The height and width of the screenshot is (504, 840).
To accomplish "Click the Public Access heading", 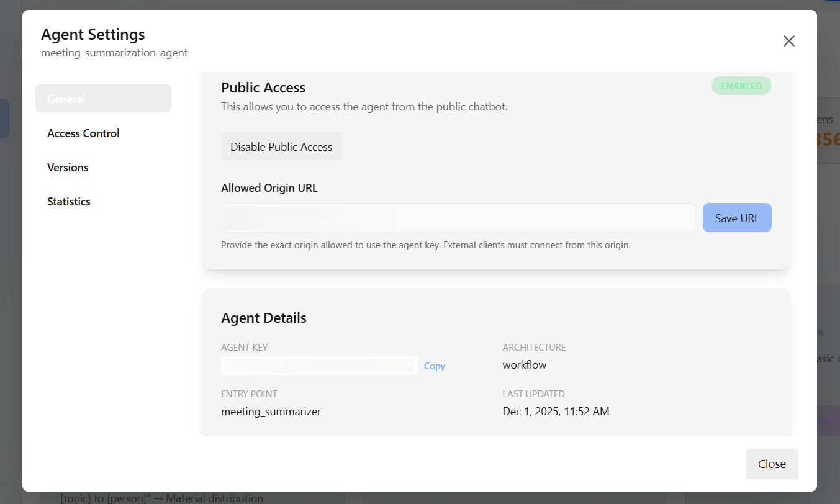I will pos(263,88).
